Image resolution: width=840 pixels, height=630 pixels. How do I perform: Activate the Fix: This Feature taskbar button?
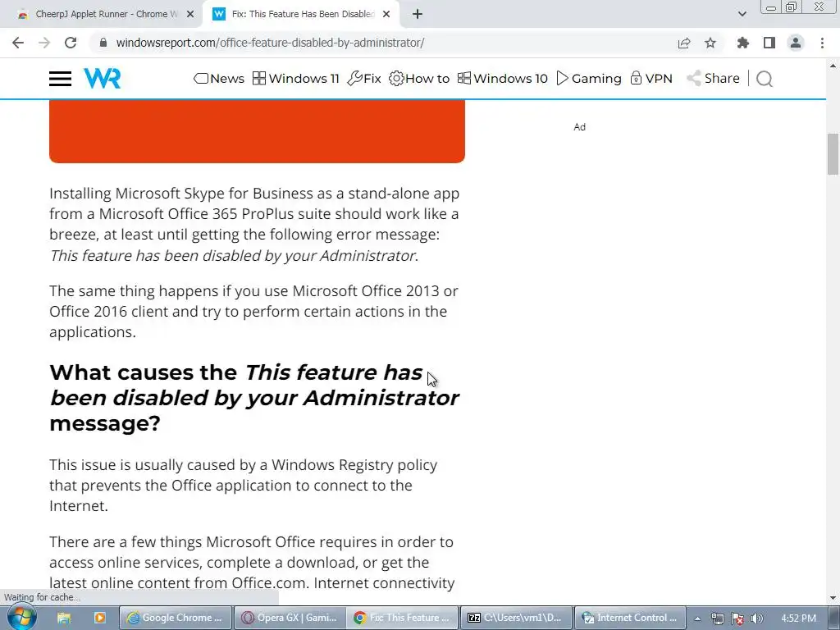[403, 619]
